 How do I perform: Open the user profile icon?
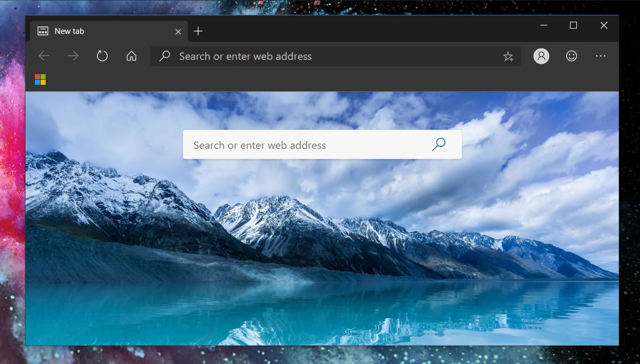(541, 56)
